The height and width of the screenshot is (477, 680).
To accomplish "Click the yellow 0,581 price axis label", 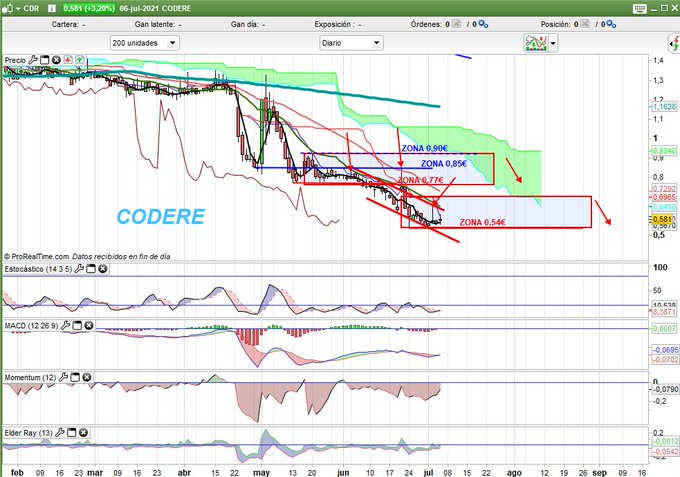I will tap(663, 219).
